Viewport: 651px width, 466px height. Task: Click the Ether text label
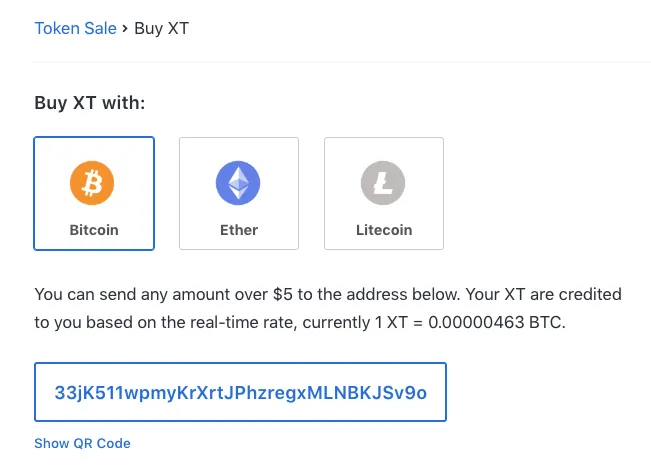click(239, 230)
